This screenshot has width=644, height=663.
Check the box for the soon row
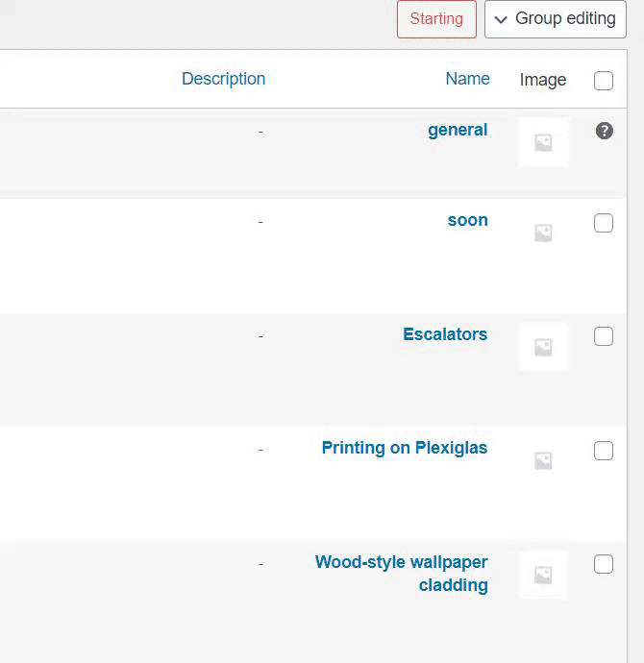(x=604, y=223)
